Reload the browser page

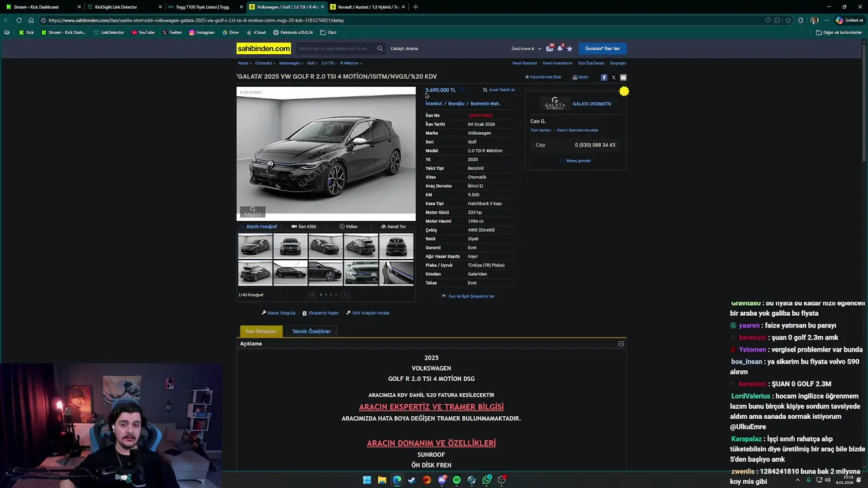19,20
